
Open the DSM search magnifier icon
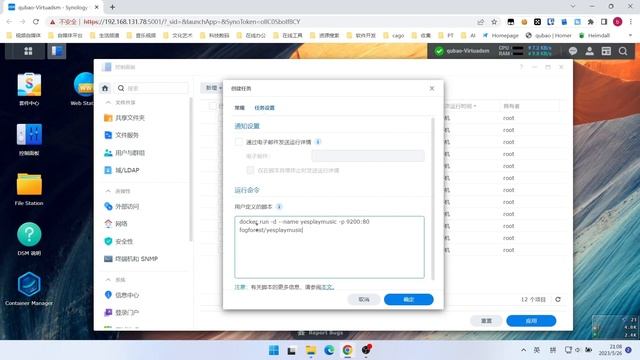coord(623,51)
